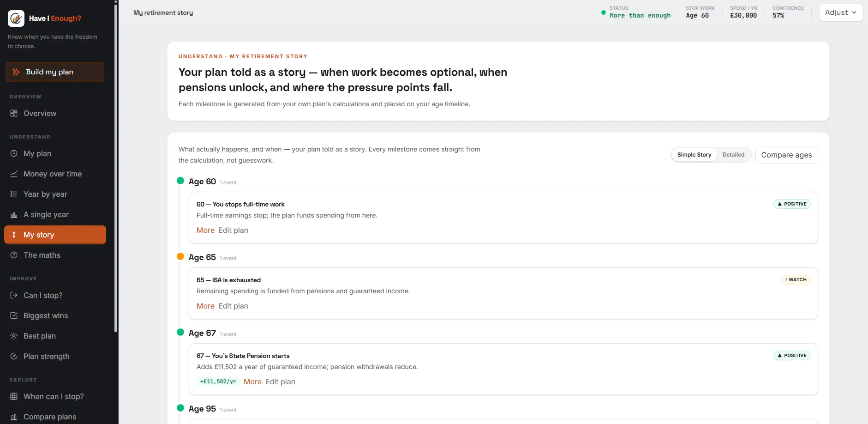Select The maths menu item
868x424 pixels.
(55, 255)
